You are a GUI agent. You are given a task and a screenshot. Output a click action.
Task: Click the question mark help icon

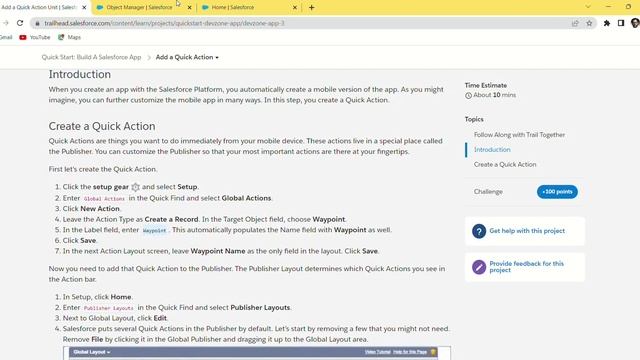[479, 231]
